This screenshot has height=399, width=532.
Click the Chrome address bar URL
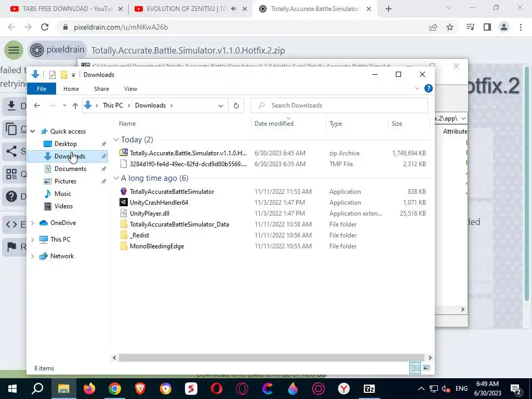click(121, 27)
